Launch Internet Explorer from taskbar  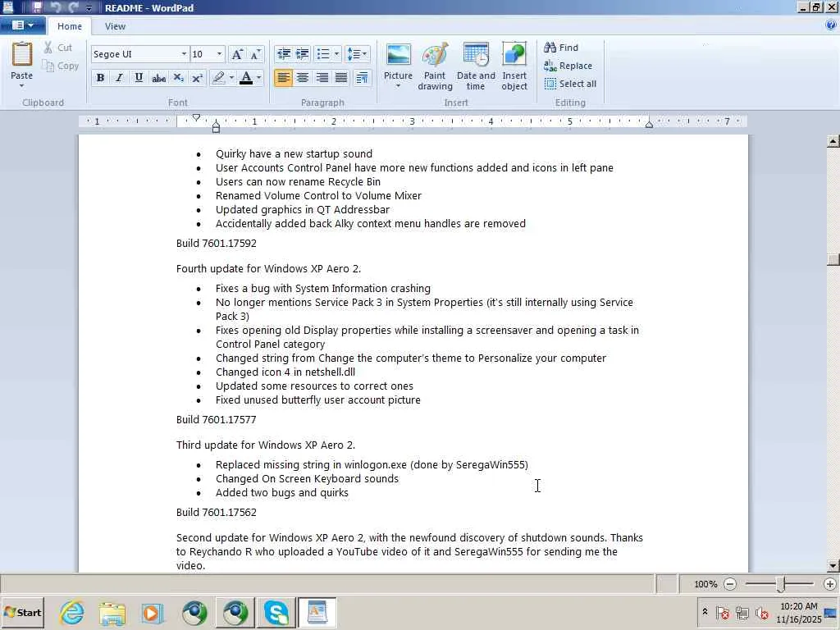click(72, 612)
